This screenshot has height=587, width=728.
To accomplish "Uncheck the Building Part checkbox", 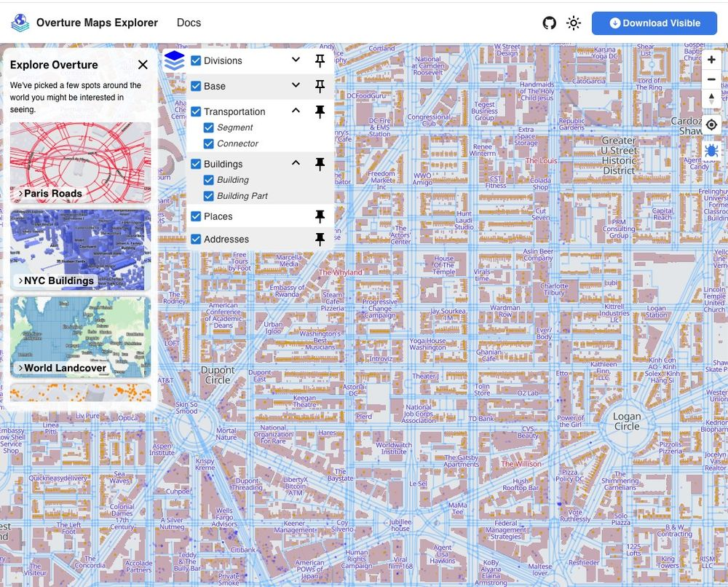I will point(209,196).
